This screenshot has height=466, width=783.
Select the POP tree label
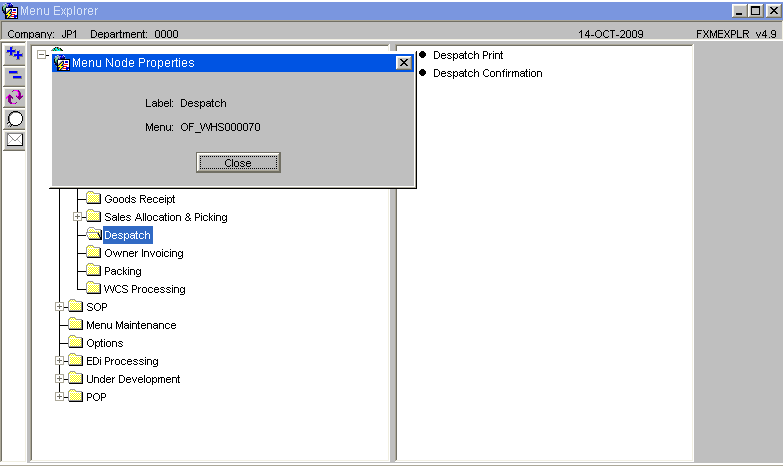[x=96, y=397]
